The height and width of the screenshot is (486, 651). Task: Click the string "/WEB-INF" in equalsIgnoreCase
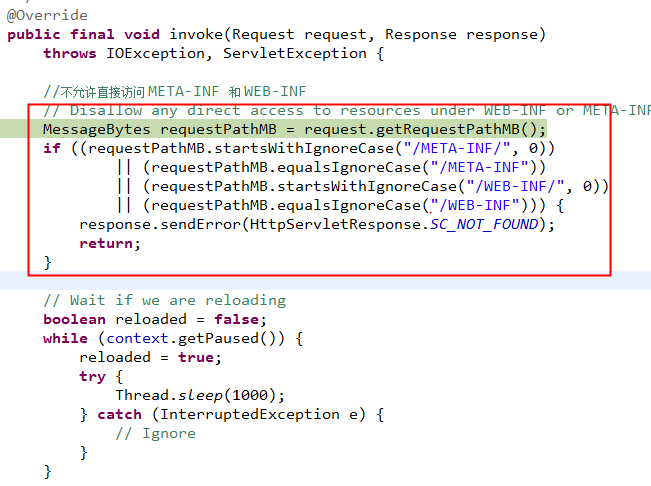point(475,205)
